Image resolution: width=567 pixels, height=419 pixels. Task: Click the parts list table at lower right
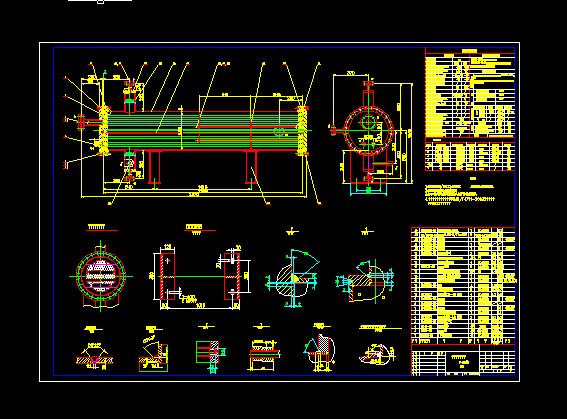463,286
